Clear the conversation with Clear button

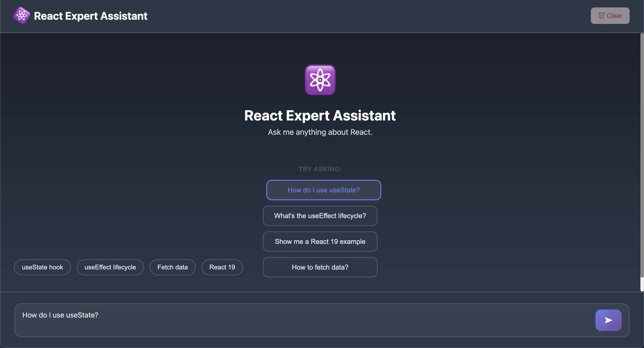(610, 15)
